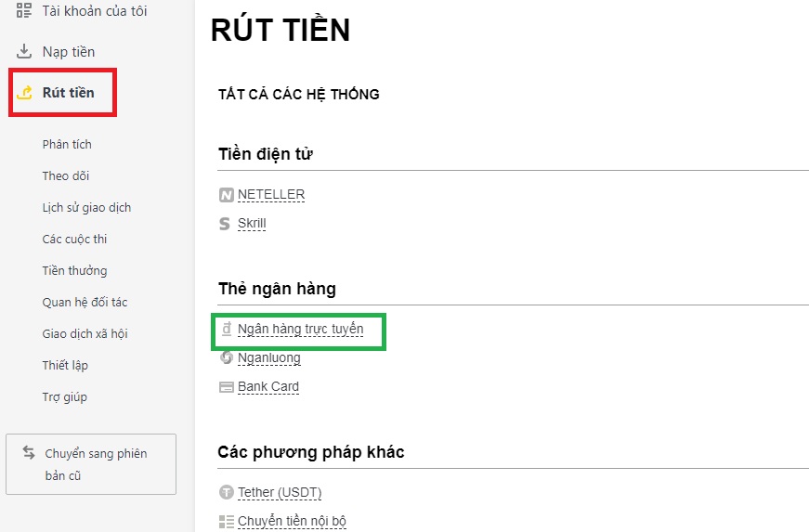The width and height of the screenshot is (809, 532).
Task: Click the Tài khoản của tôi dashboard icon
Action: click(24, 10)
